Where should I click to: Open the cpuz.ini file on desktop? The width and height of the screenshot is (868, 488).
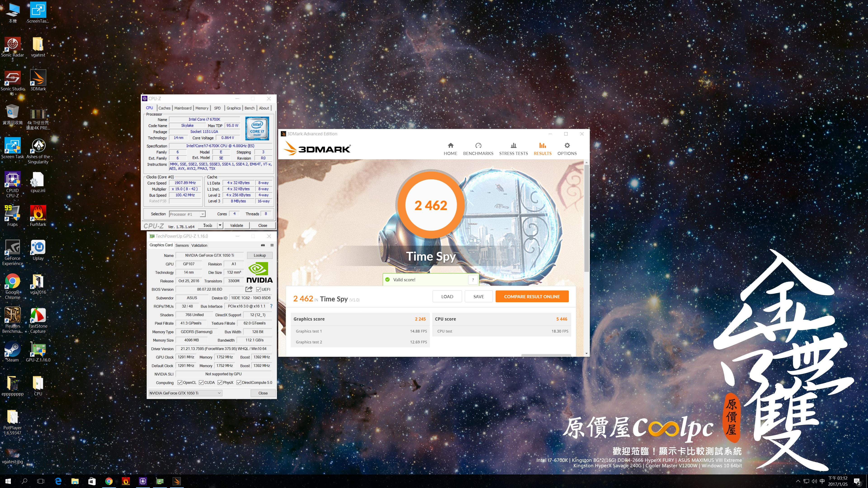[x=38, y=182]
